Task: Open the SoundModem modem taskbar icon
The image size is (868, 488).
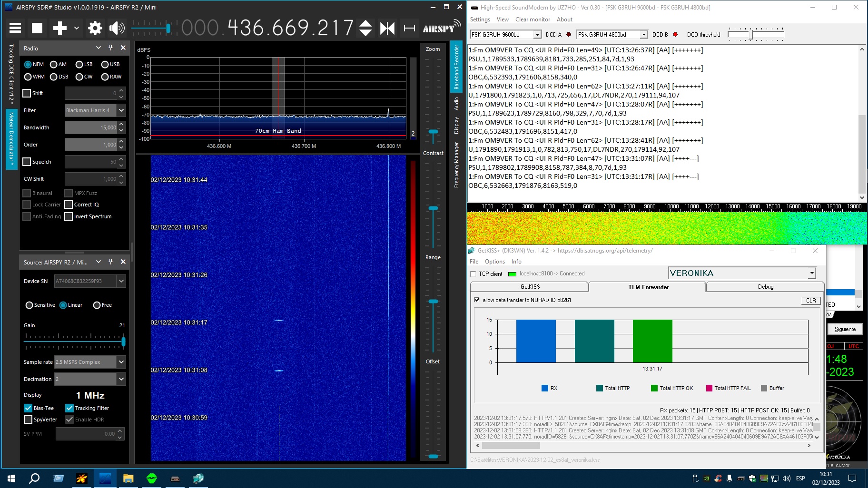Action: (x=175, y=478)
